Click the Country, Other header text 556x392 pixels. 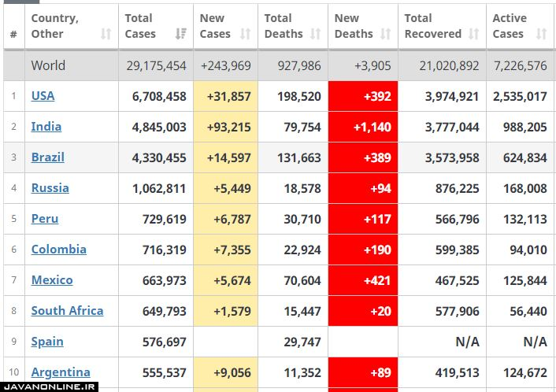pos(54,26)
